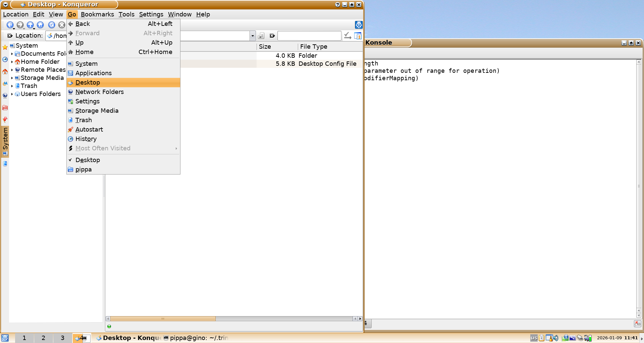
Task: Expand the Home Folder tree node
Action: point(12,62)
